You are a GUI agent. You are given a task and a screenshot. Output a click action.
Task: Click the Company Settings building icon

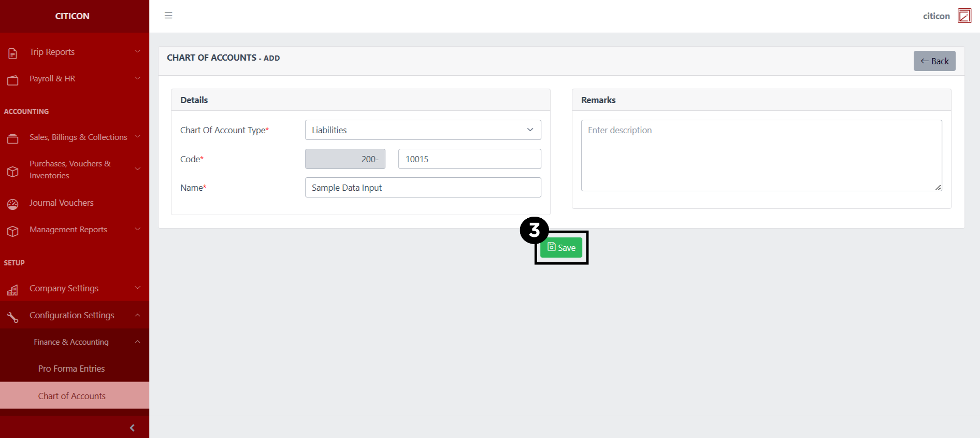click(x=13, y=290)
